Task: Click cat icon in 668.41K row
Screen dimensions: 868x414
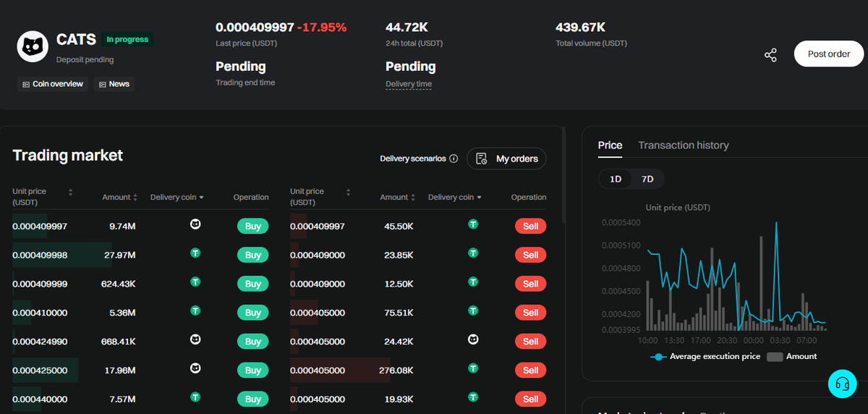Action: [195, 339]
